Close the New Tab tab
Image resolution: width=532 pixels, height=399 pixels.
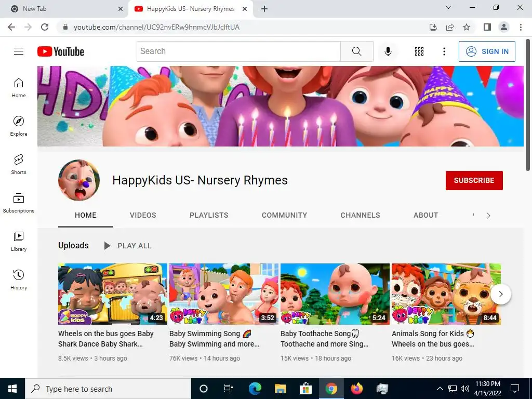120,9
